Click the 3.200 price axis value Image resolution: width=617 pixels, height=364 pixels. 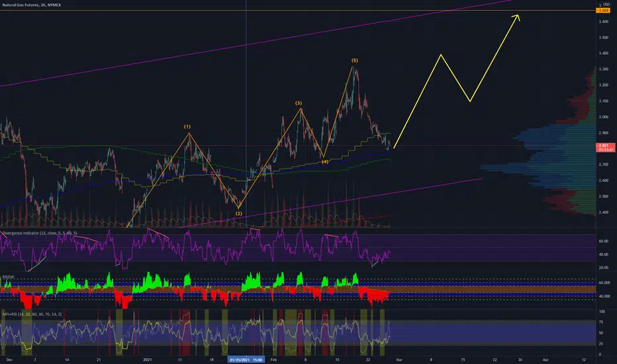coord(604,85)
